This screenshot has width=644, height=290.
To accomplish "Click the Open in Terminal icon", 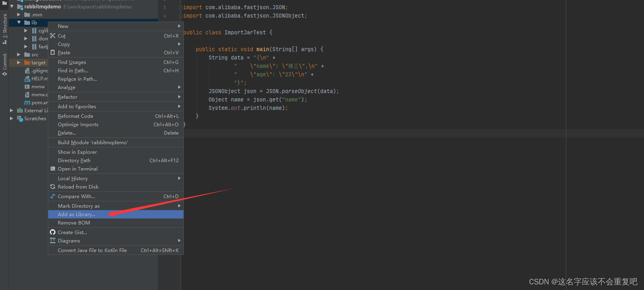I will [x=53, y=169].
